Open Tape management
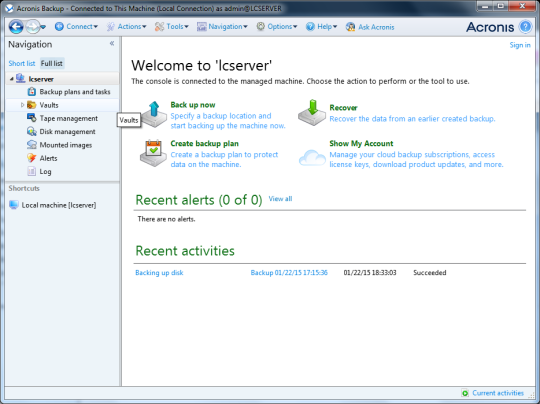Screen dimensions: 540x404 [69, 118]
